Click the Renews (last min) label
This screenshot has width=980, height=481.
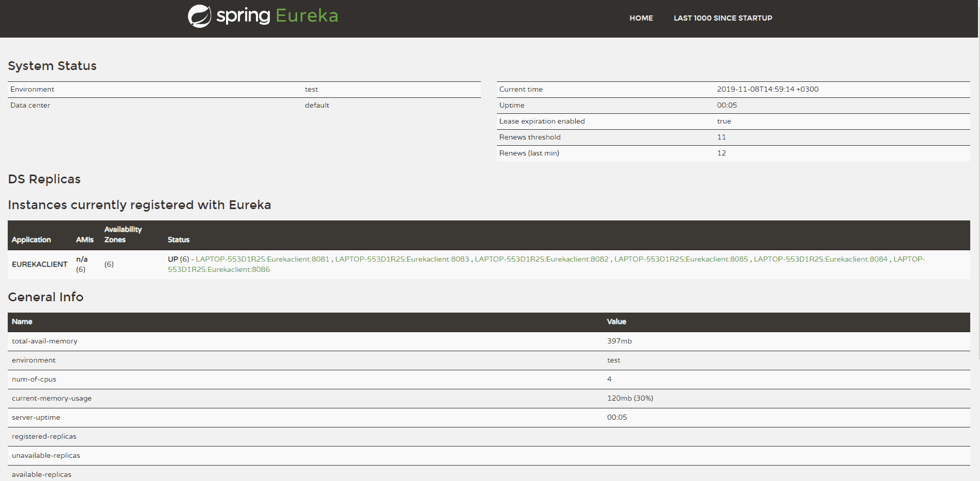point(529,153)
